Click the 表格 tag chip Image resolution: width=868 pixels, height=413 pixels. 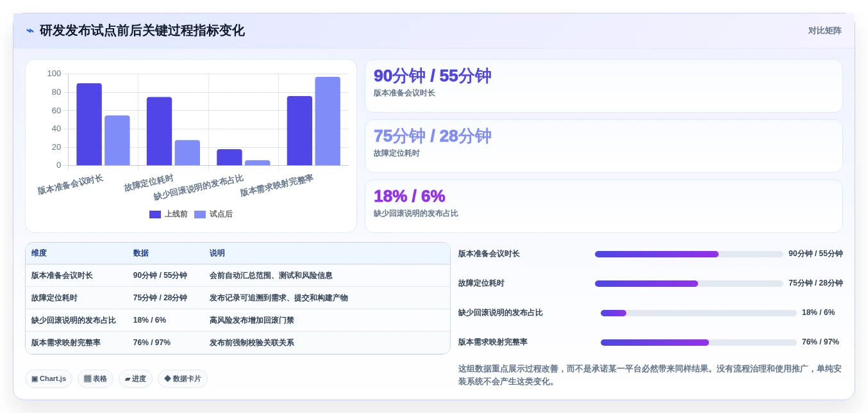[x=96, y=378]
